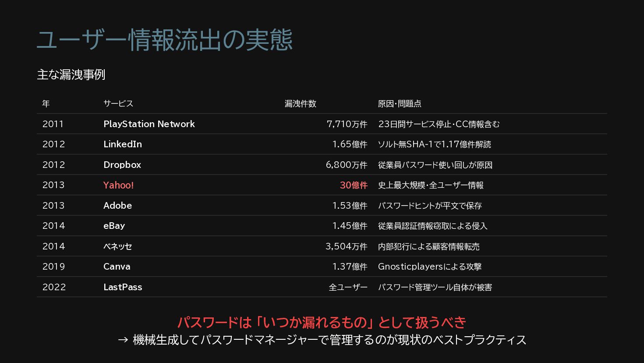Click ソルト無SHA-1で1.17億件解読 cell
The width and height of the screenshot is (644, 363).
click(x=435, y=144)
